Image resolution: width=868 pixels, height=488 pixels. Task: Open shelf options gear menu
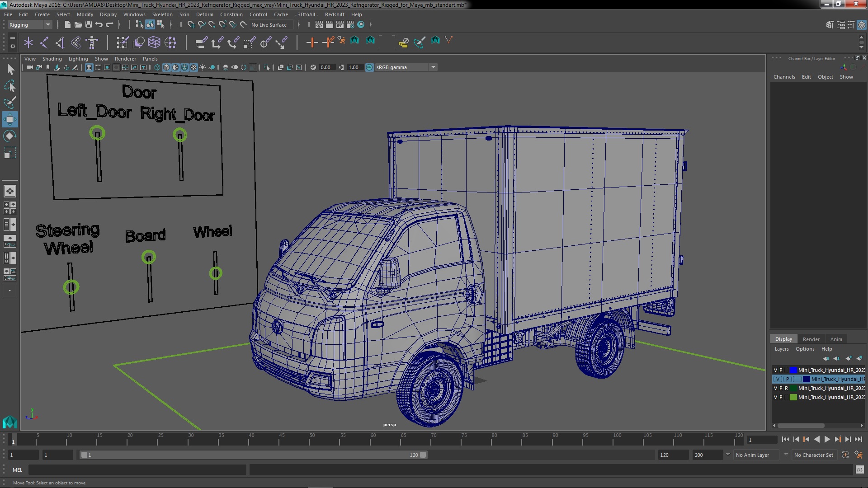(x=12, y=46)
